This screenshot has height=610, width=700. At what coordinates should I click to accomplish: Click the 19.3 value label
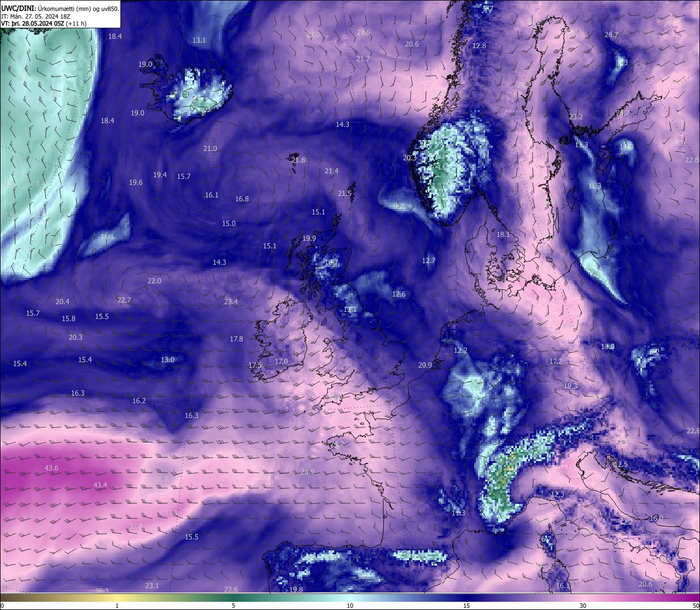coord(570,386)
